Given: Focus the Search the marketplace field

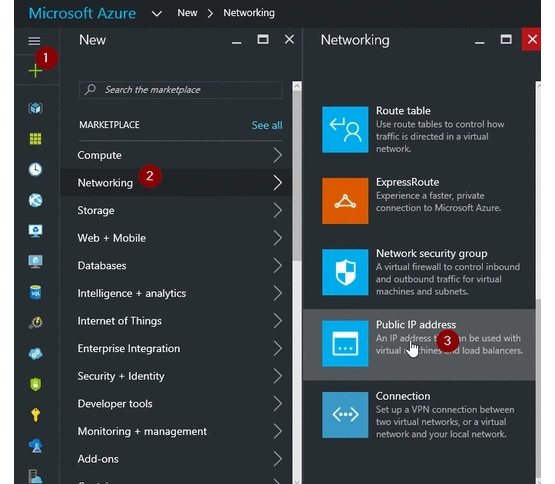Looking at the screenshot, I should pyautogui.click(x=181, y=90).
